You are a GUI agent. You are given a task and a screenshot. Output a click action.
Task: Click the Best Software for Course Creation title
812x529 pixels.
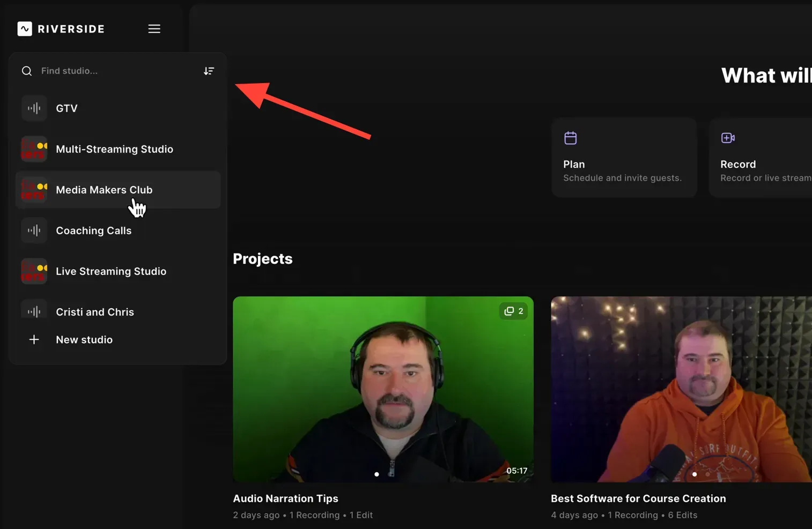point(638,498)
